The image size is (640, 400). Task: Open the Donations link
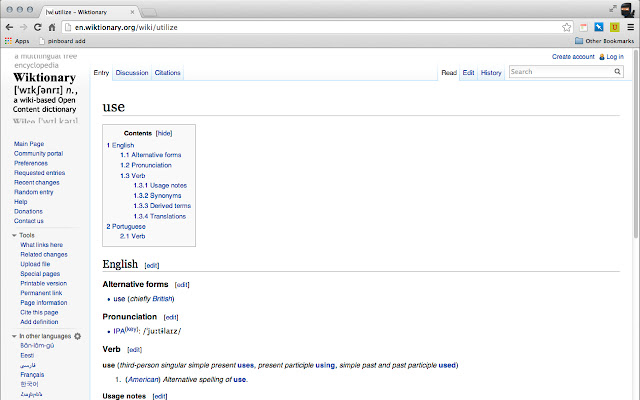pos(28,211)
